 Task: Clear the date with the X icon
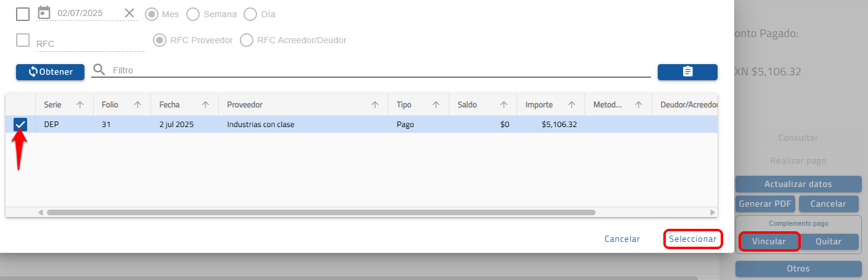[x=129, y=13]
